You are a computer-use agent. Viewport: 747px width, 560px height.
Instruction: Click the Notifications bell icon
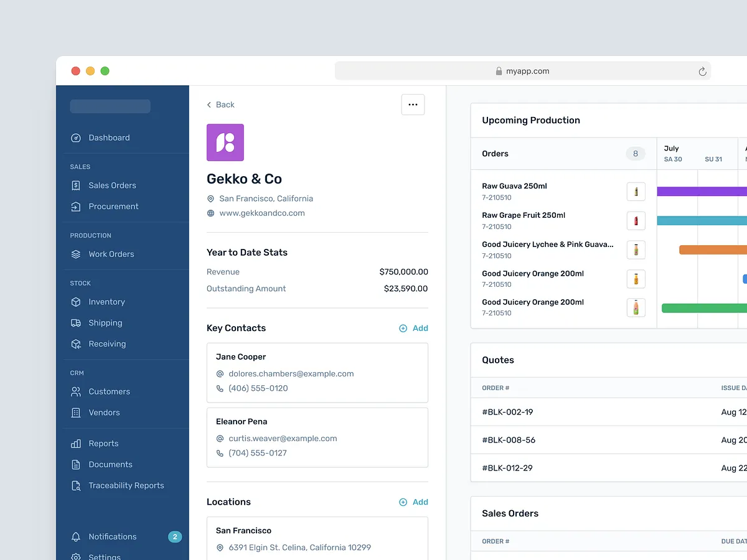75,536
